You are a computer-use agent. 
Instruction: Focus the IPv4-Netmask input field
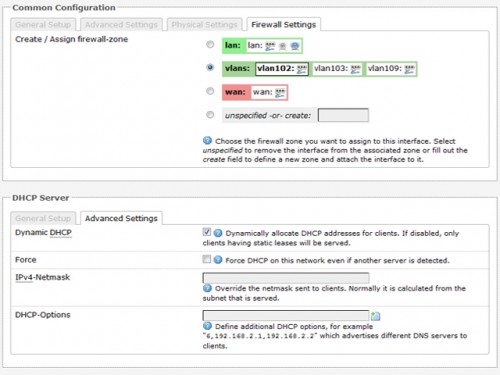pos(286,278)
